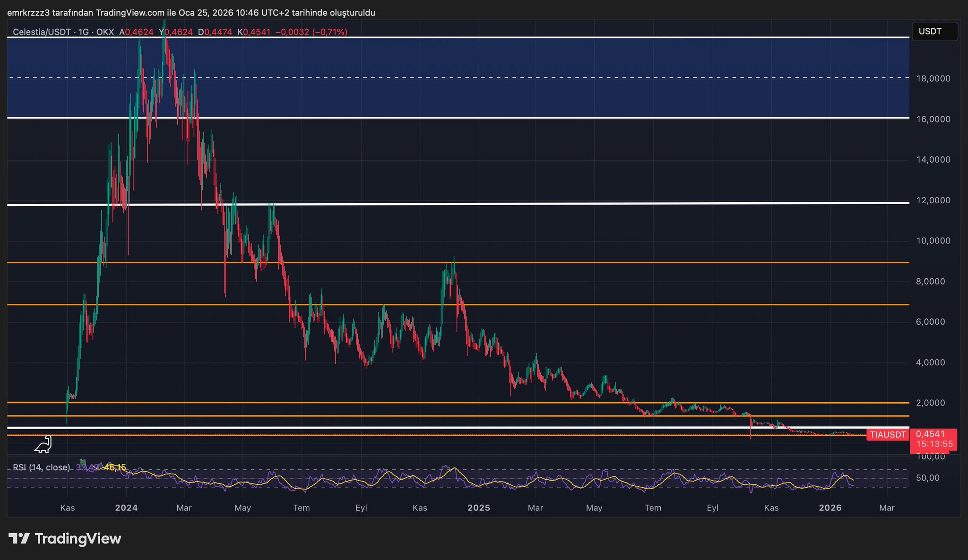The width and height of the screenshot is (968, 560).
Task: Select the 1G interval label in legend
Action: [x=83, y=32]
